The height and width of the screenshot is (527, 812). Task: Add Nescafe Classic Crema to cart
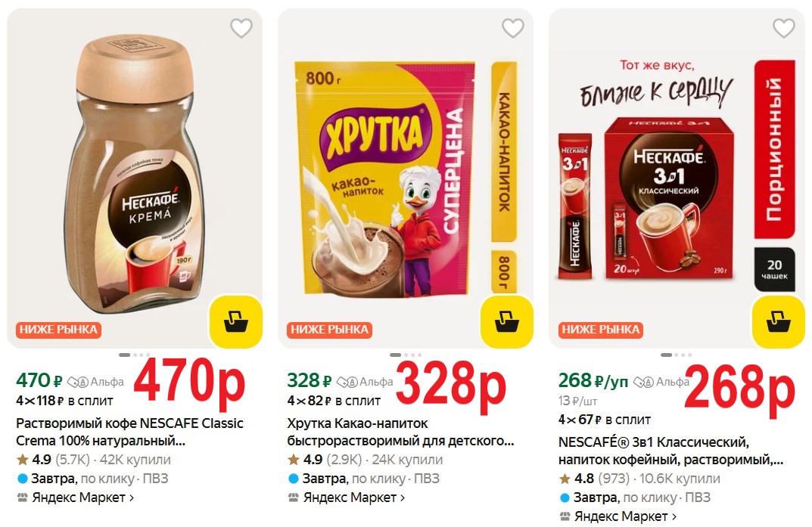click(235, 321)
